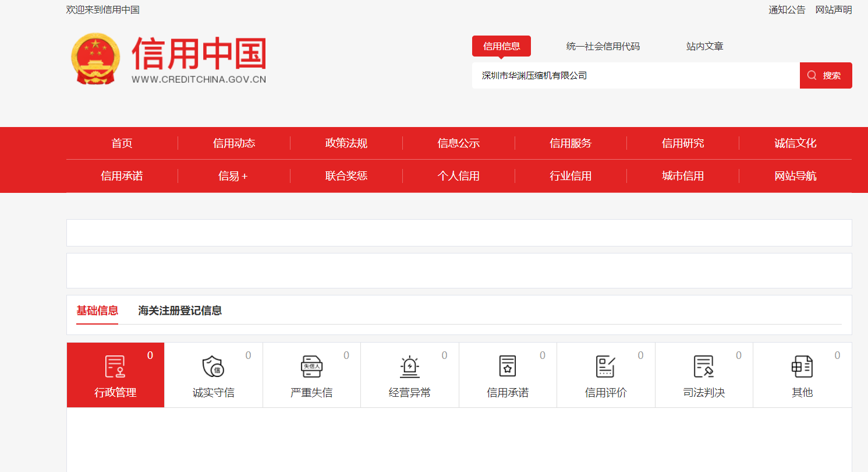The width and height of the screenshot is (868, 472).
Task: Open the 信易+ navigation item
Action: [x=233, y=176]
